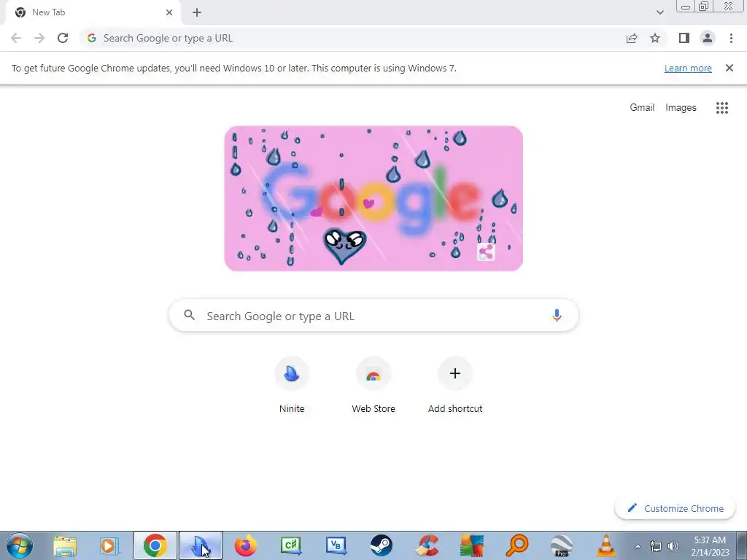Open the Ninite shortcut
The width and height of the screenshot is (747, 560).
[x=292, y=385]
